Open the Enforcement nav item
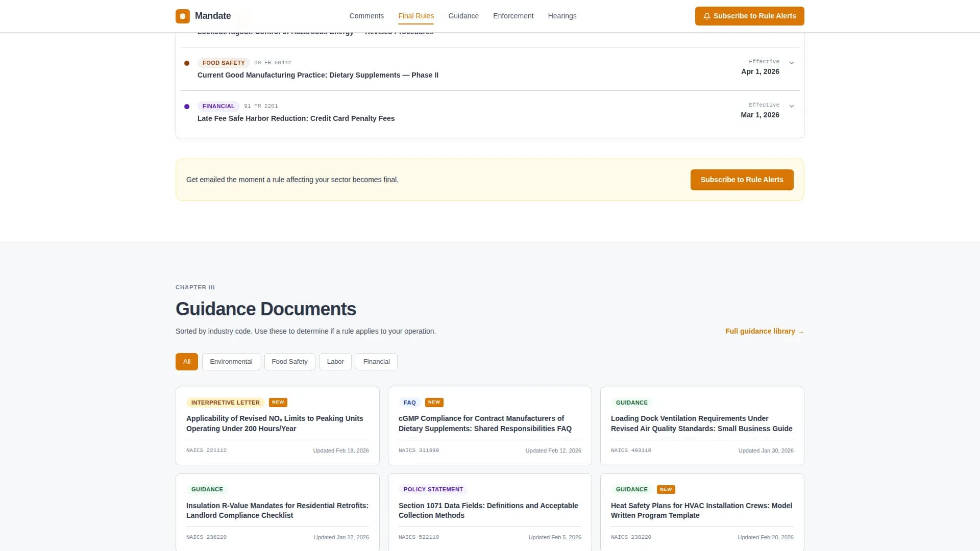 pos(513,16)
